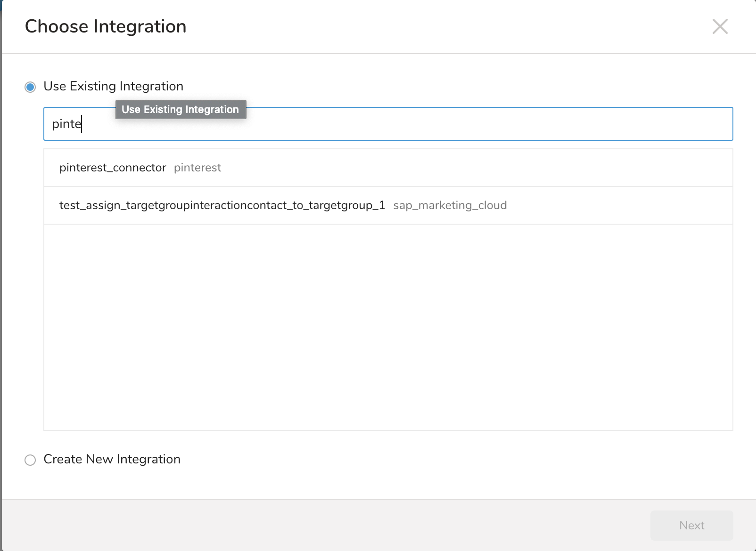Click the 'Choose Integration' dialog title

106,27
